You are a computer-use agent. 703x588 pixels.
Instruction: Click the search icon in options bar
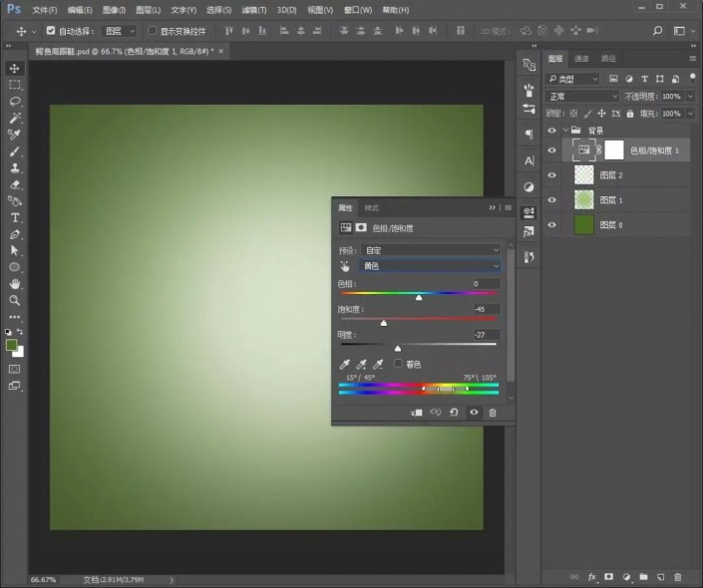tap(657, 31)
